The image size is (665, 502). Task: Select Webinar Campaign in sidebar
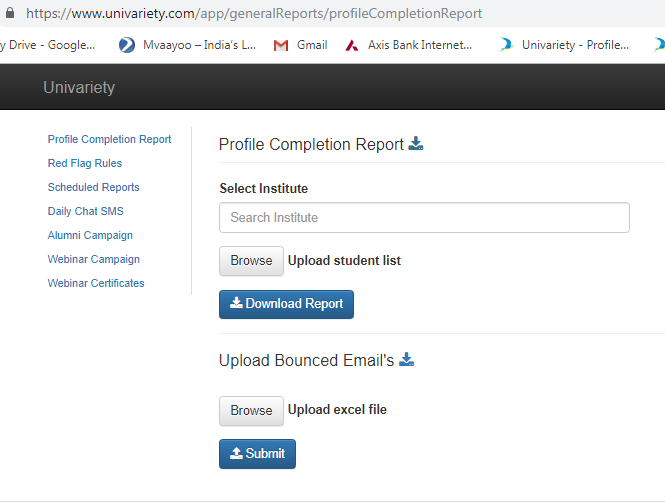coord(93,259)
